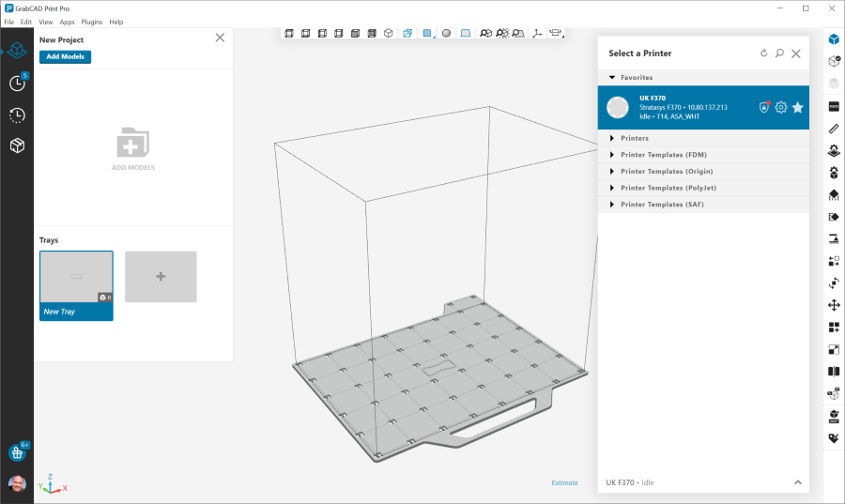The width and height of the screenshot is (845, 504).
Task: Toggle the XYZ axes display icon
Action: click(537, 34)
